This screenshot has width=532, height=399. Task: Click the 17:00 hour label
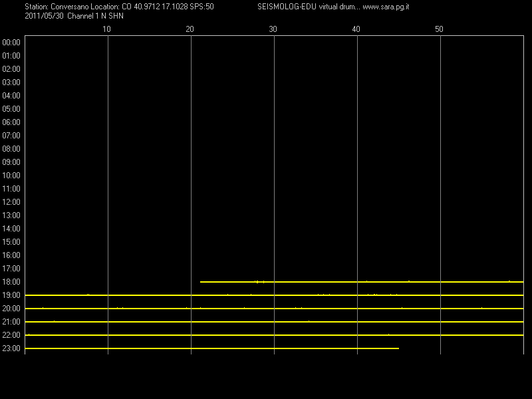(x=11, y=269)
